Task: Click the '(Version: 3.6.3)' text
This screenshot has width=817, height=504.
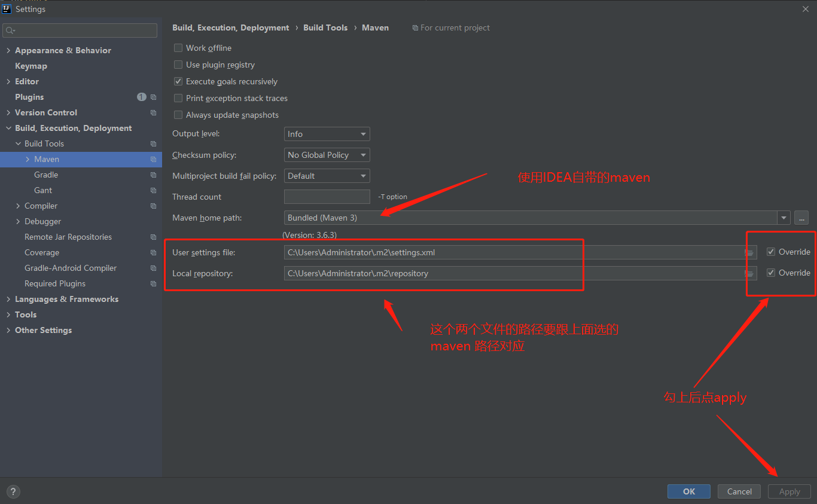Action: pyautogui.click(x=309, y=235)
